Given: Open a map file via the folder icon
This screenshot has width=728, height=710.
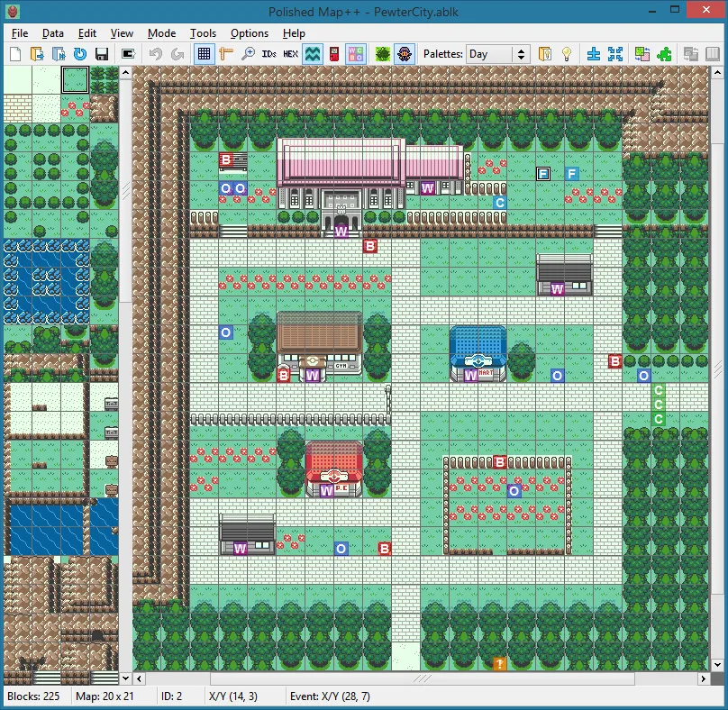Looking at the screenshot, I should tap(37, 54).
